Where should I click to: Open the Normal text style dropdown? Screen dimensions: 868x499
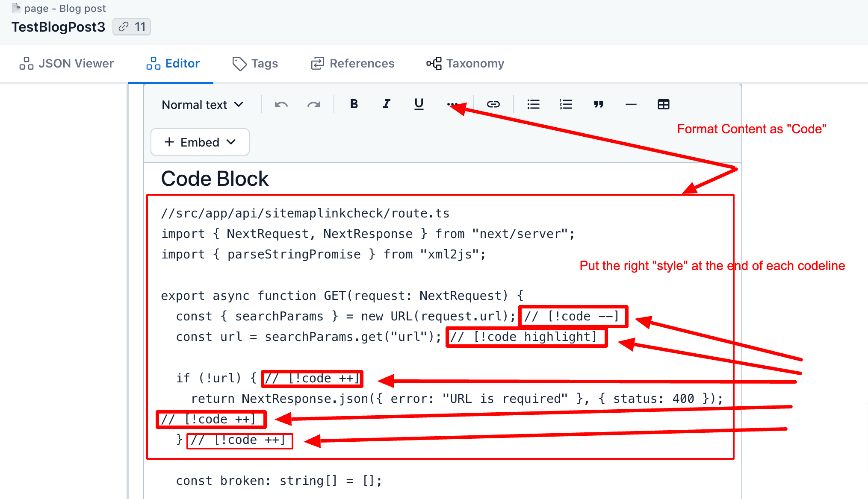(202, 105)
